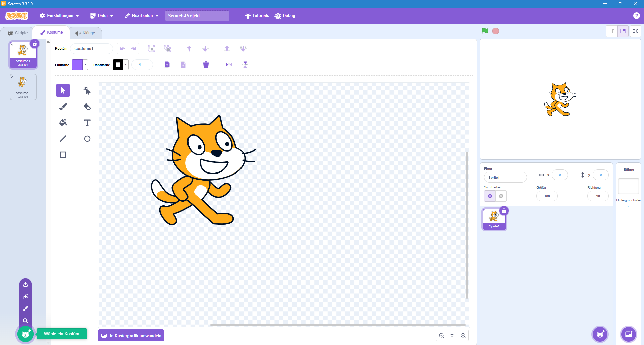The image size is (644, 345).
Task: Click the Größe size field
Action: click(x=547, y=196)
